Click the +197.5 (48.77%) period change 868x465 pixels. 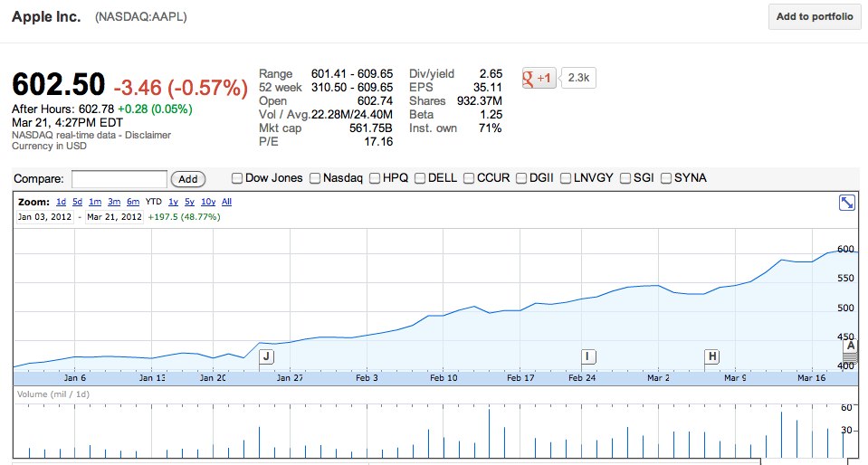pyautogui.click(x=185, y=217)
